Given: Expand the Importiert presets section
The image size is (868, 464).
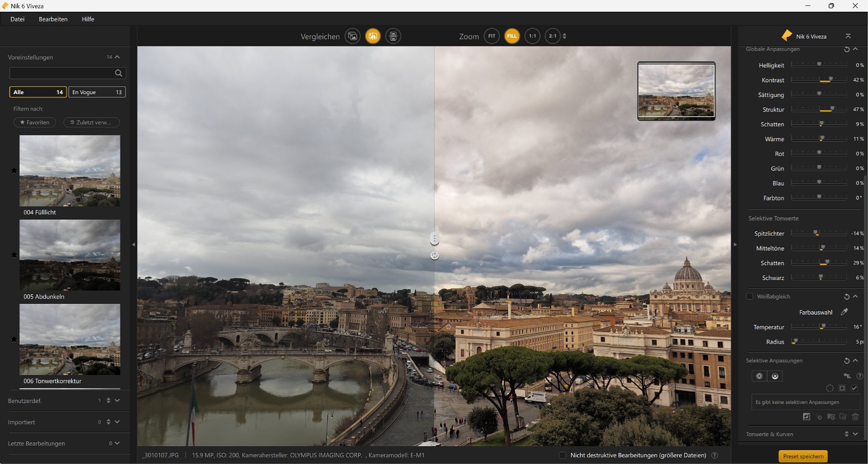Looking at the screenshot, I should pos(117,422).
